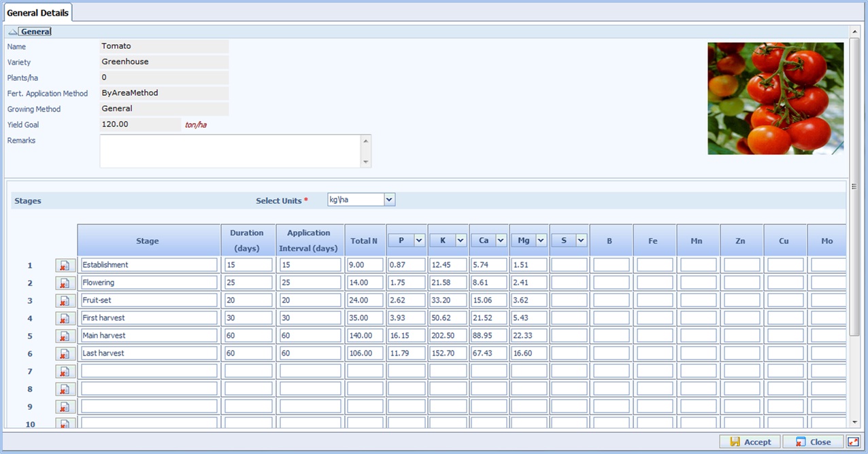The width and height of the screenshot is (868, 454).
Task: Open the Select Units kg\ha dropdown
Action: [x=389, y=200]
